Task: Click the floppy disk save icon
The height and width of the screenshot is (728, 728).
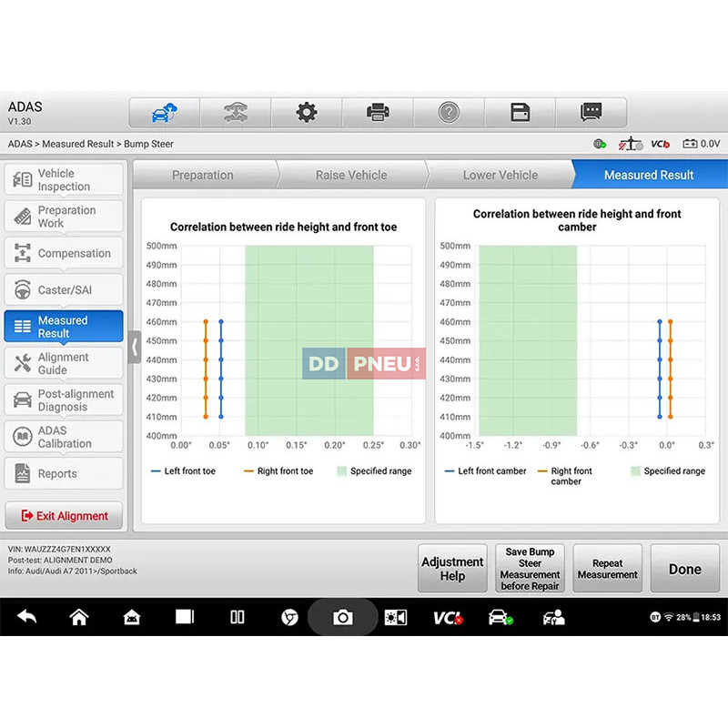Action: click(520, 113)
